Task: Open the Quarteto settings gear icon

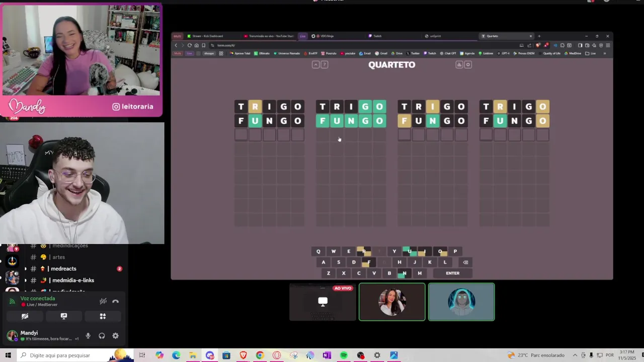Action: 468,64
